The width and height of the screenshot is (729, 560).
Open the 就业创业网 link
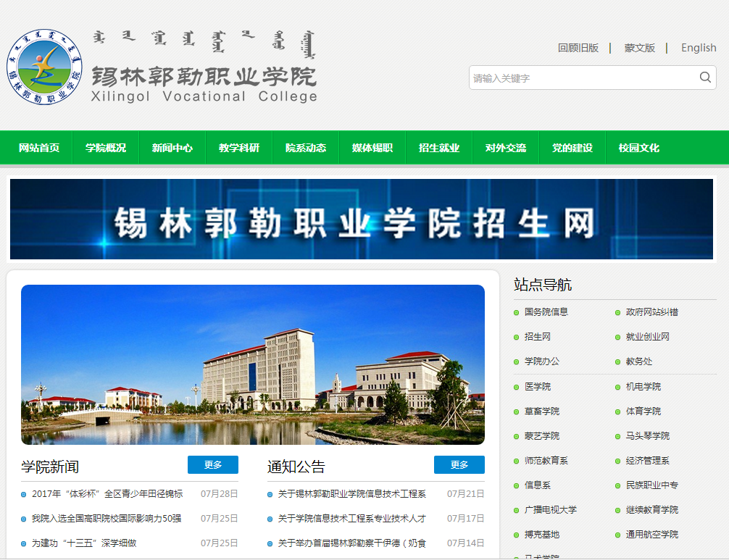[648, 337]
